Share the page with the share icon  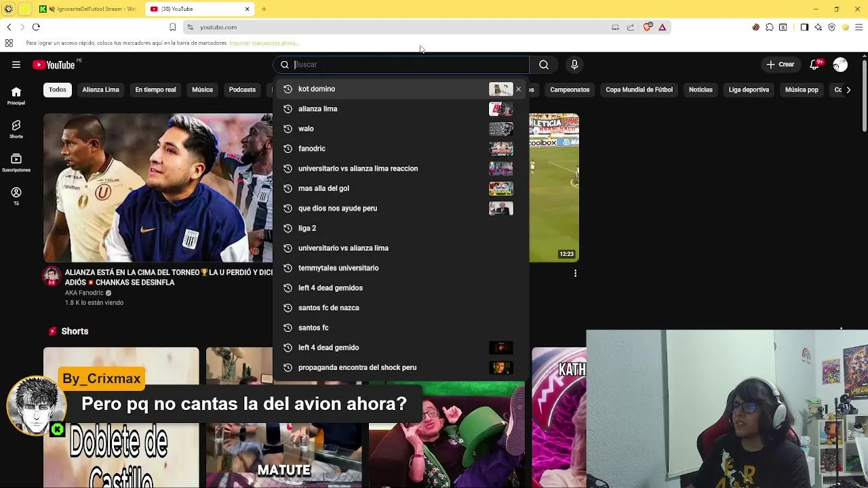click(631, 27)
